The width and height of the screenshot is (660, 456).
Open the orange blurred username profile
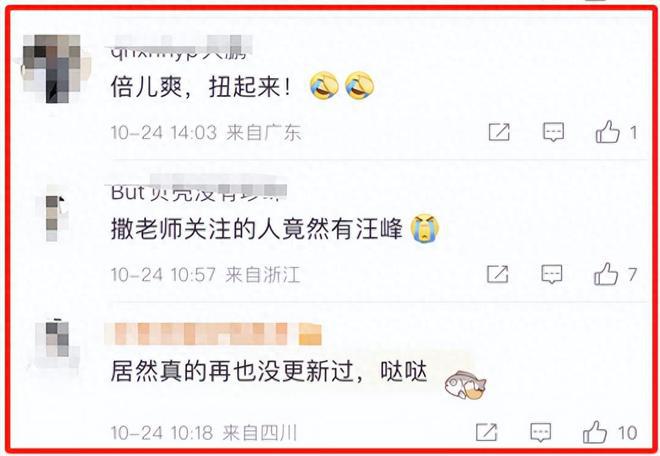pos(213,334)
